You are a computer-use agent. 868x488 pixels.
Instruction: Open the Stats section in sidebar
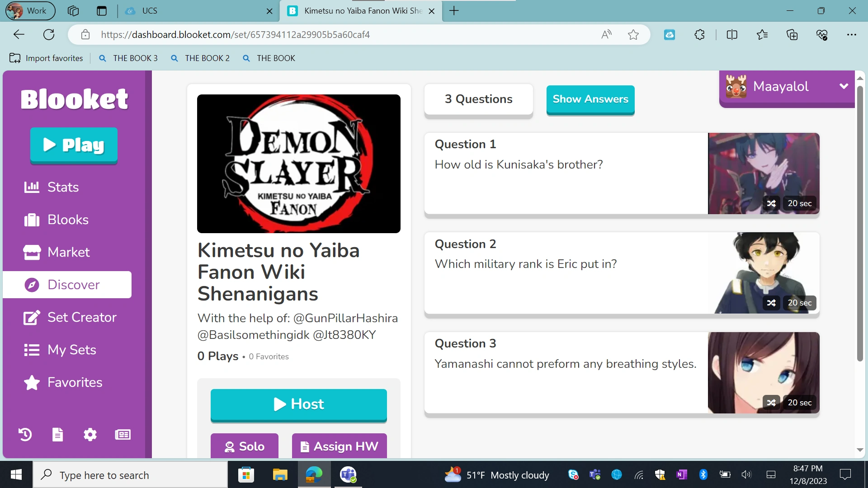(62, 187)
